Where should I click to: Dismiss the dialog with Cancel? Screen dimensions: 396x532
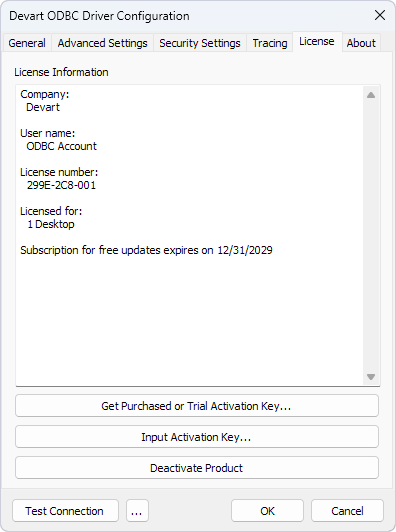click(347, 511)
